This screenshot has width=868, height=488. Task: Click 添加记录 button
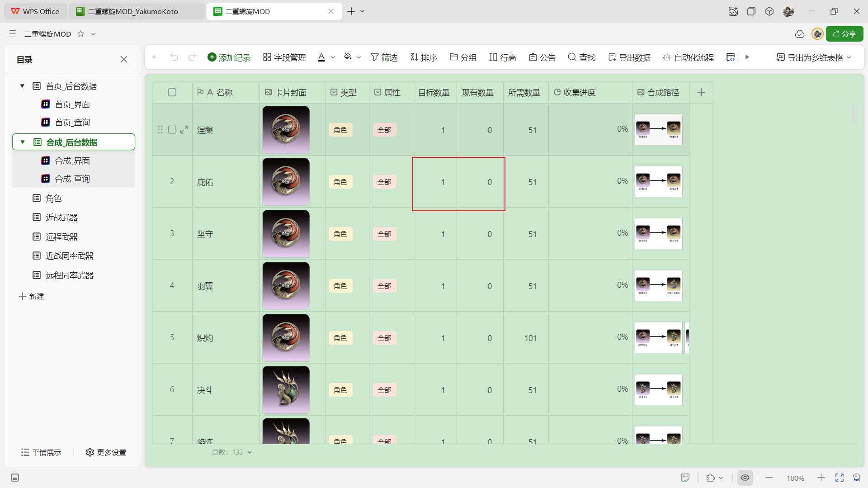[229, 57]
